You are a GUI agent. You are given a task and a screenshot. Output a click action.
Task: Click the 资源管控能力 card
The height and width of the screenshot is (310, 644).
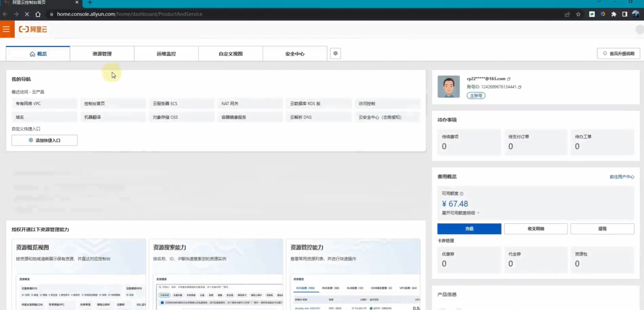tap(353, 274)
